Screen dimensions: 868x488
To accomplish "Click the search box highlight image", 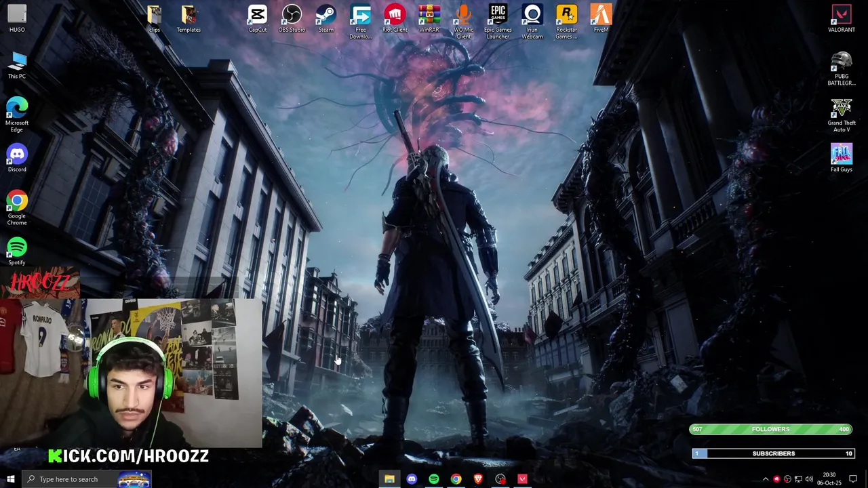I will click(x=134, y=480).
